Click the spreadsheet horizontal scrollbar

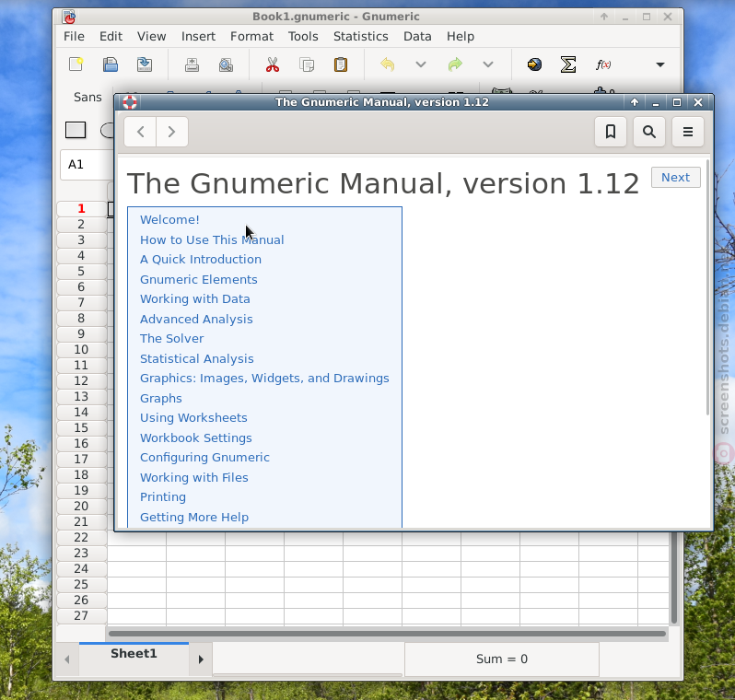(x=387, y=634)
